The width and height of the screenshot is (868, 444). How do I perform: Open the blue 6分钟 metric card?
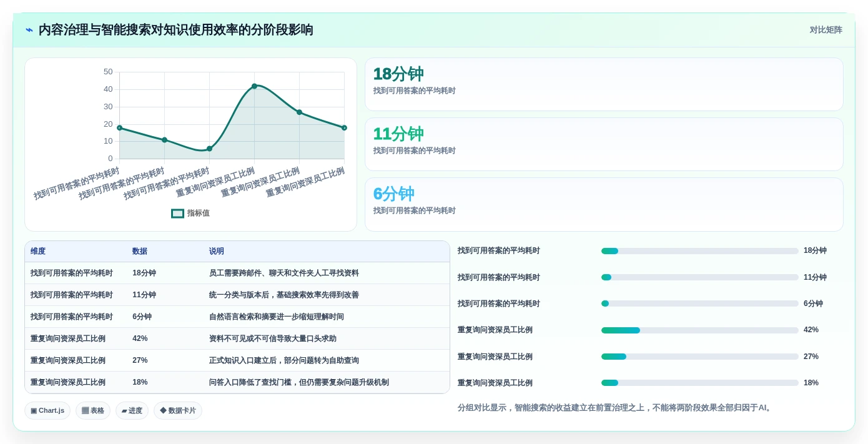click(604, 204)
